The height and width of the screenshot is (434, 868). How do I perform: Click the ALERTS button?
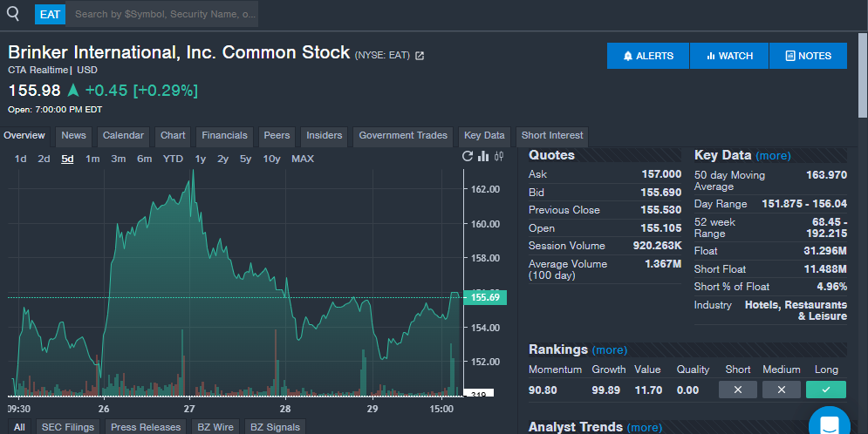click(x=648, y=56)
